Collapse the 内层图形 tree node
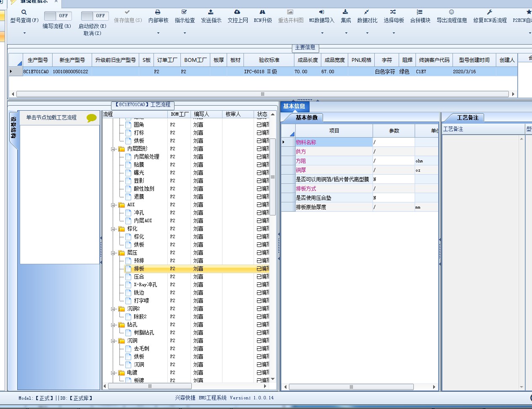 (113, 149)
